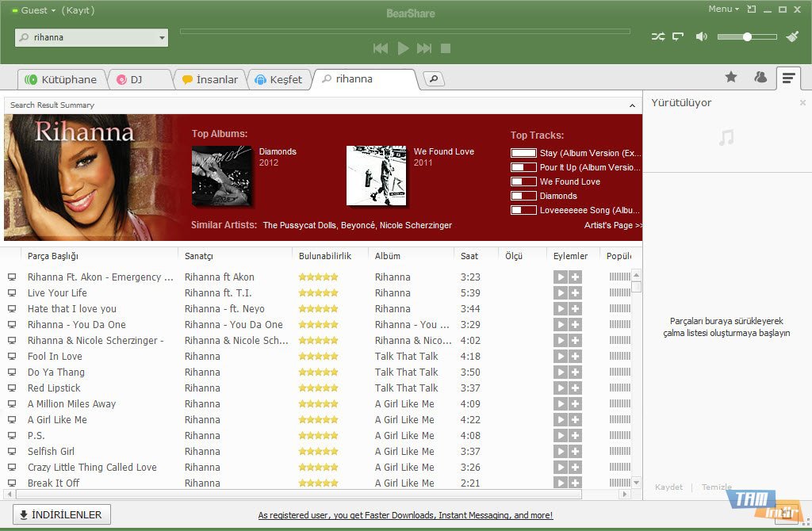The height and width of the screenshot is (531, 812).
Task: Select top track Stay (Album Version)
Action: coord(590,153)
